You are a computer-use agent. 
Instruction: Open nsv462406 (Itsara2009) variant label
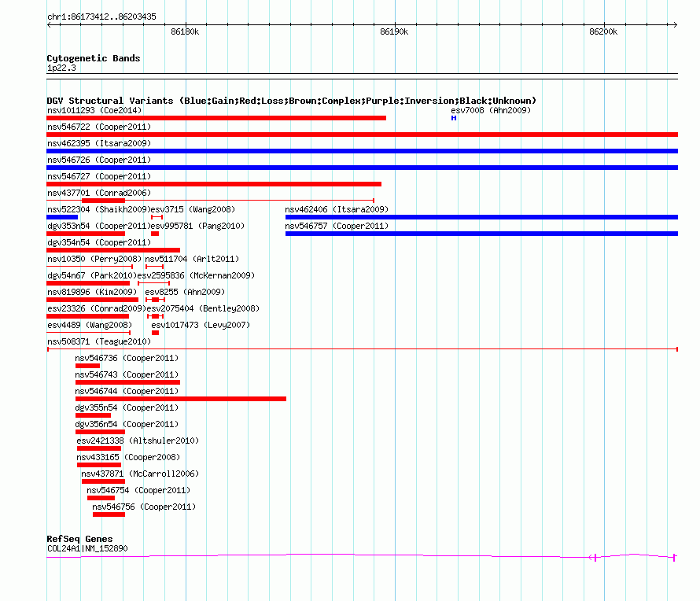(x=337, y=209)
